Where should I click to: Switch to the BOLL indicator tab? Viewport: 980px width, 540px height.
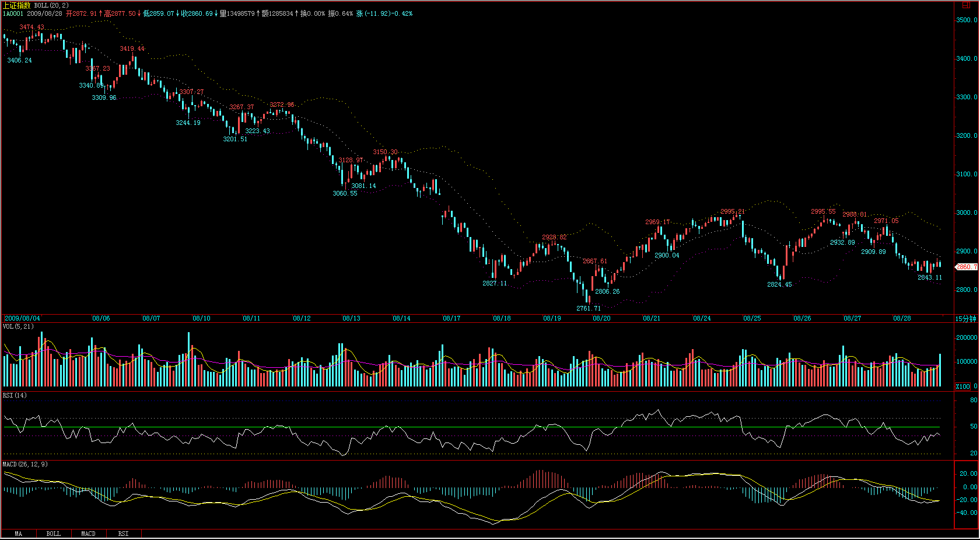click(x=54, y=534)
